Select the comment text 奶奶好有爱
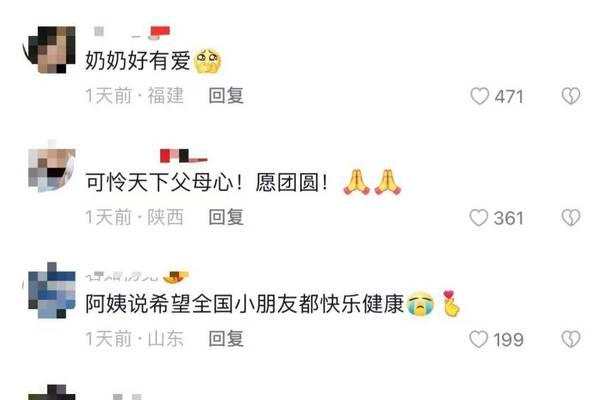This screenshot has height=400, width=605. 138,61
